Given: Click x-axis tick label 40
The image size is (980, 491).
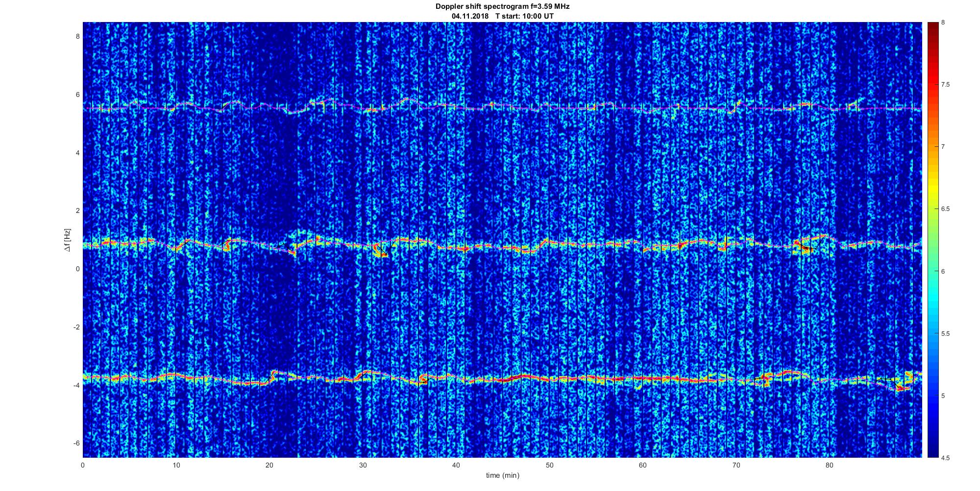Looking at the screenshot, I should tap(456, 465).
